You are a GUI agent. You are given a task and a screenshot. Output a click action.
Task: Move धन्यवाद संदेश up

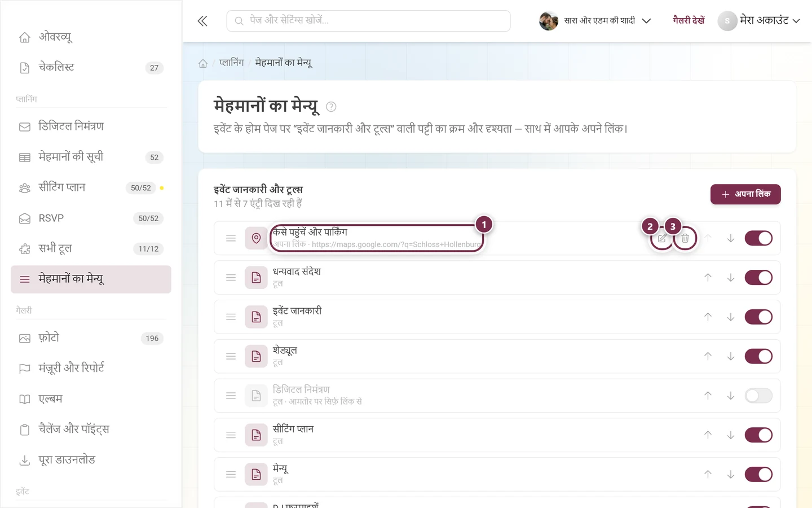point(708,278)
